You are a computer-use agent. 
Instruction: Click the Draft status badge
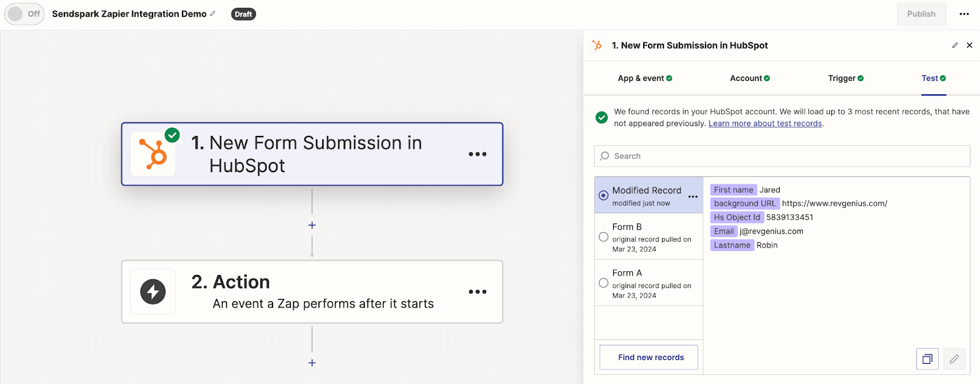tap(243, 14)
